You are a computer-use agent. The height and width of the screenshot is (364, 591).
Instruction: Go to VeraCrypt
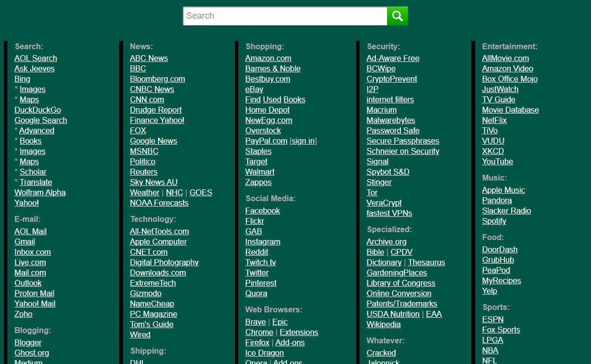click(x=384, y=203)
